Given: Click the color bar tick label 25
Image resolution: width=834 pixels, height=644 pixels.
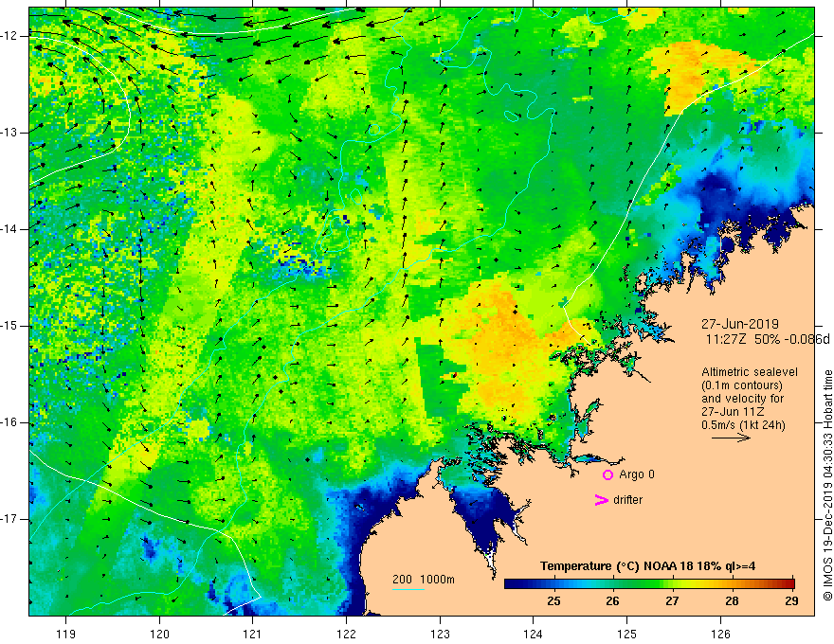Looking at the screenshot, I should coord(553,601).
